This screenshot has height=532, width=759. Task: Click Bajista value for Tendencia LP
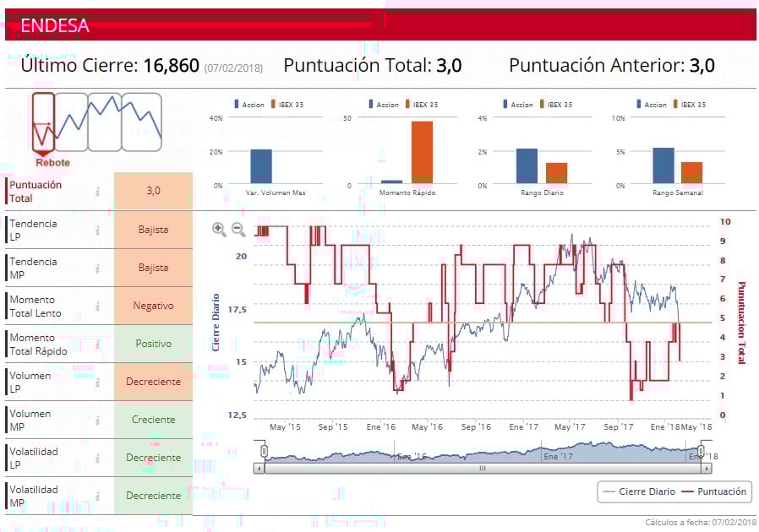click(x=154, y=230)
